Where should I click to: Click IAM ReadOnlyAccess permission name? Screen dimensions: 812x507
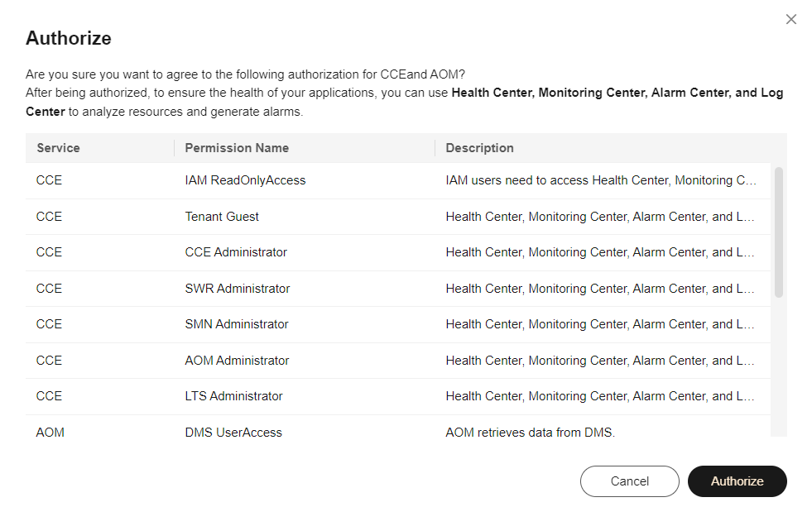pyautogui.click(x=245, y=180)
